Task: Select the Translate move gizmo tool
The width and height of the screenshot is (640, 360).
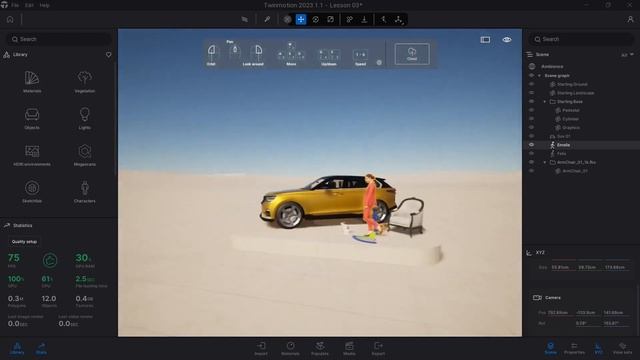Action: pos(301,19)
